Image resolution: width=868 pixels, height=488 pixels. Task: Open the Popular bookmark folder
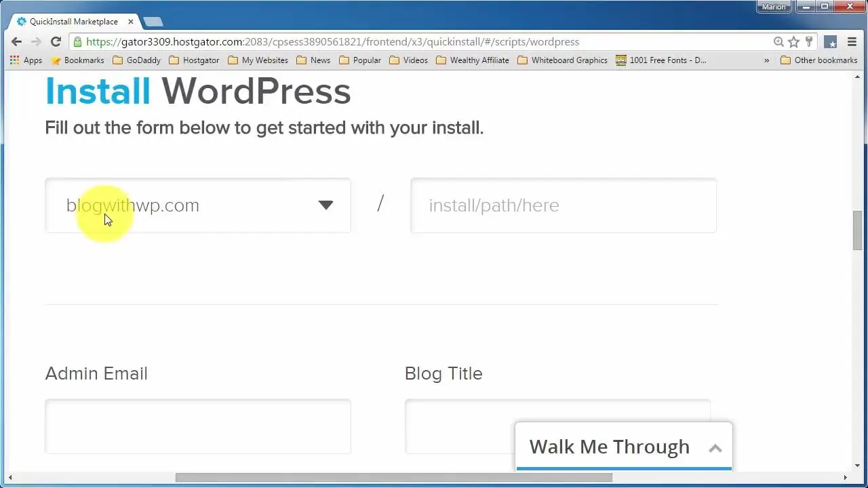point(360,60)
